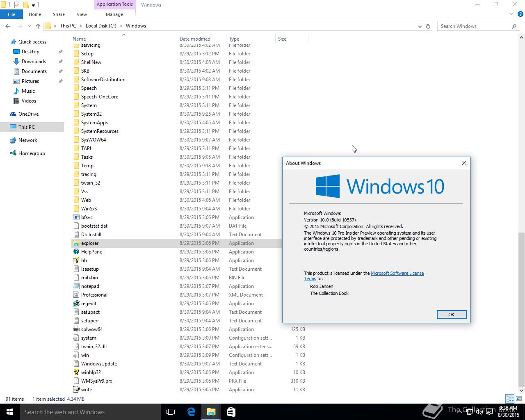Open Music in Quick access
The image size is (525, 420).
28,91
